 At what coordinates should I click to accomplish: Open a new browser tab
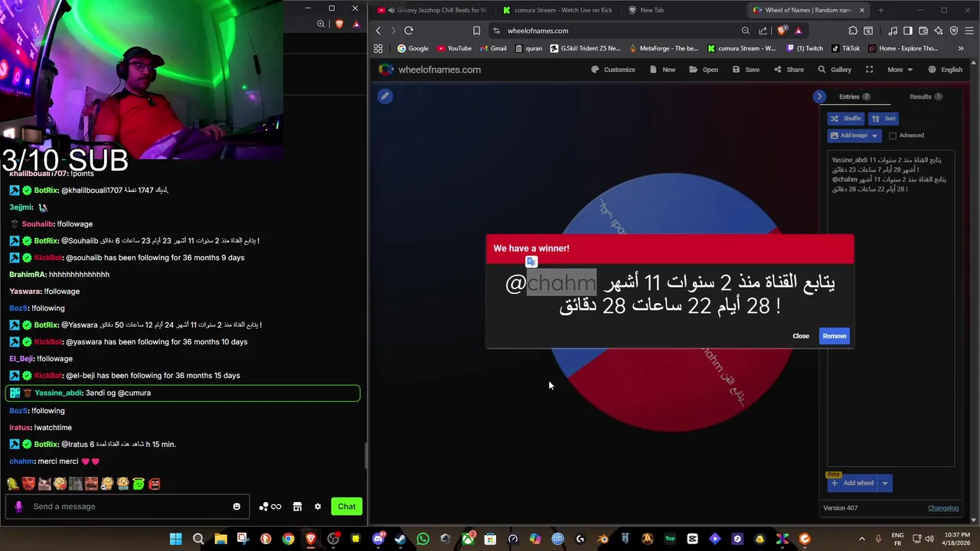(x=880, y=10)
